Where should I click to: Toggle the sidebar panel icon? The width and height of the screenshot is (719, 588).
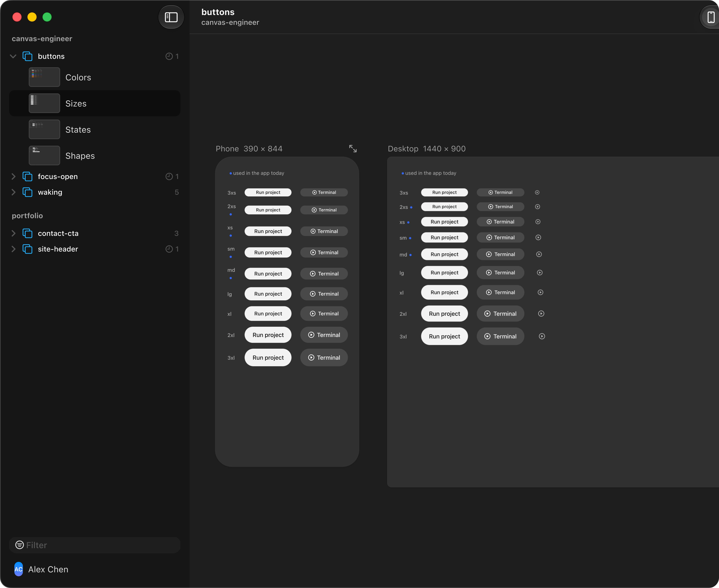tap(171, 17)
